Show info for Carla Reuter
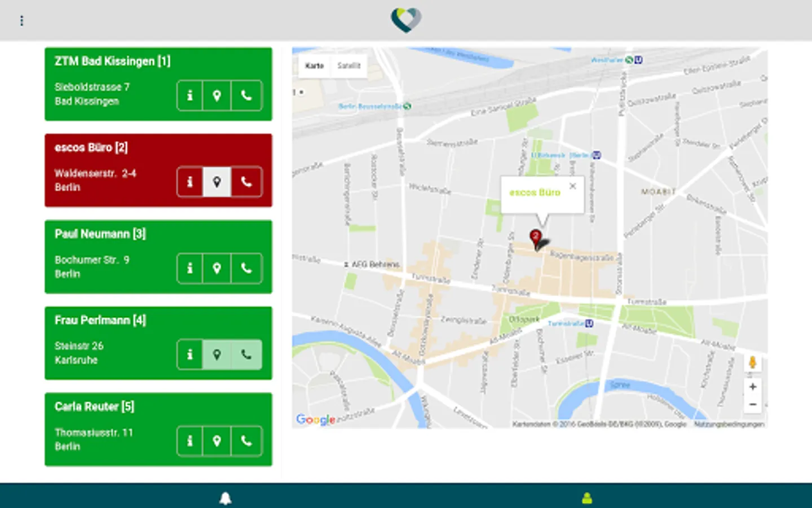Image resolution: width=812 pixels, height=508 pixels. (x=190, y=441)
